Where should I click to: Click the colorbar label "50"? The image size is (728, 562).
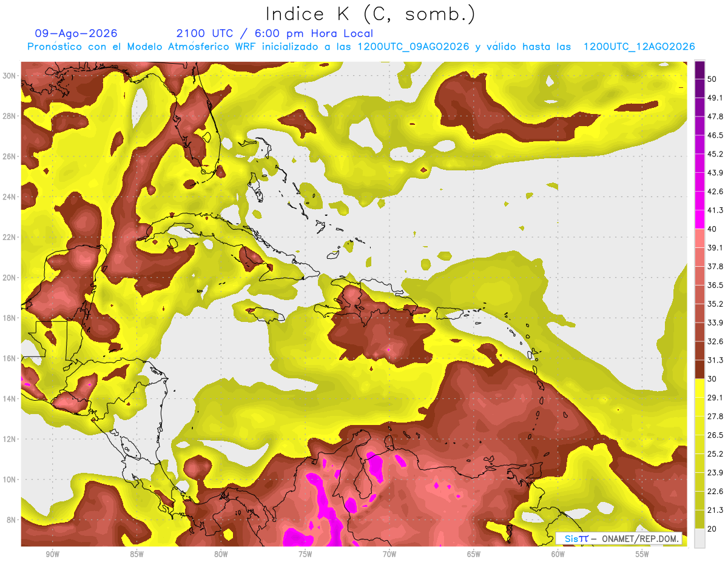point(712,79)
